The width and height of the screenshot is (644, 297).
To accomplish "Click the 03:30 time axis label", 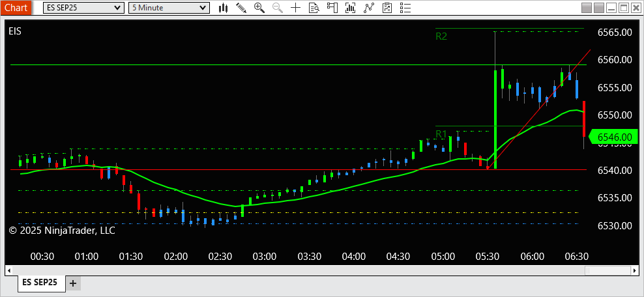I will (309, 257).
